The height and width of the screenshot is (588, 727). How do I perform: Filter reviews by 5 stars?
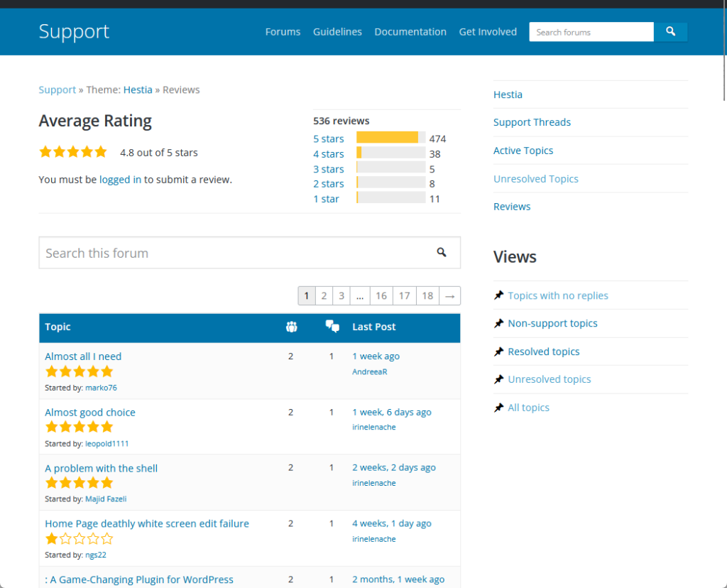328,138
